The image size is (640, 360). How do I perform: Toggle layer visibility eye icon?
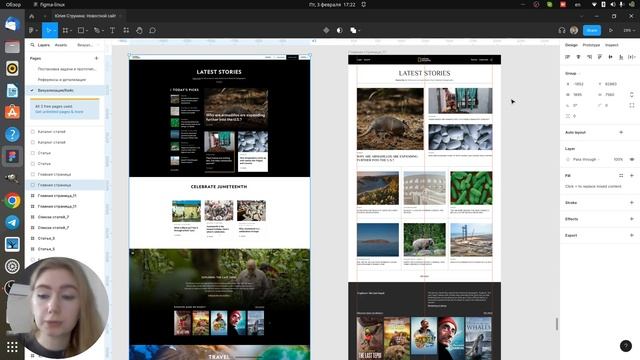tap(632, 159)
